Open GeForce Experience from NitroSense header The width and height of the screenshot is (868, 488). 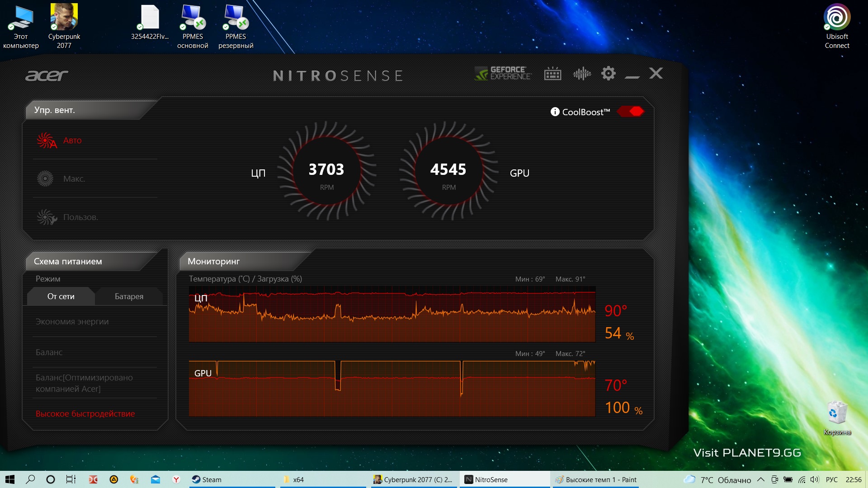[x=503, y=73]
